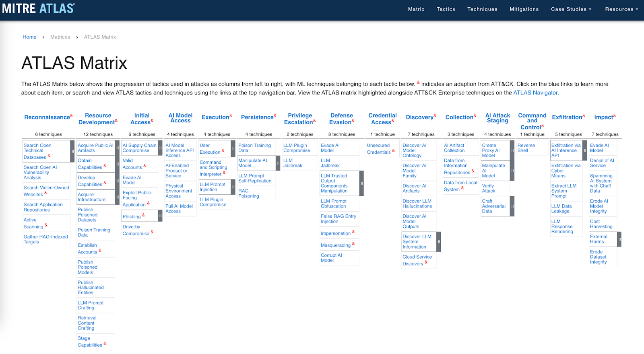Image resolution: width=644 pixels, height=354 pixels.
Task: Expand sub-techniques of Persistence's Manipulate AI Model
Action: pyautogui.click(x=278, y=163)
